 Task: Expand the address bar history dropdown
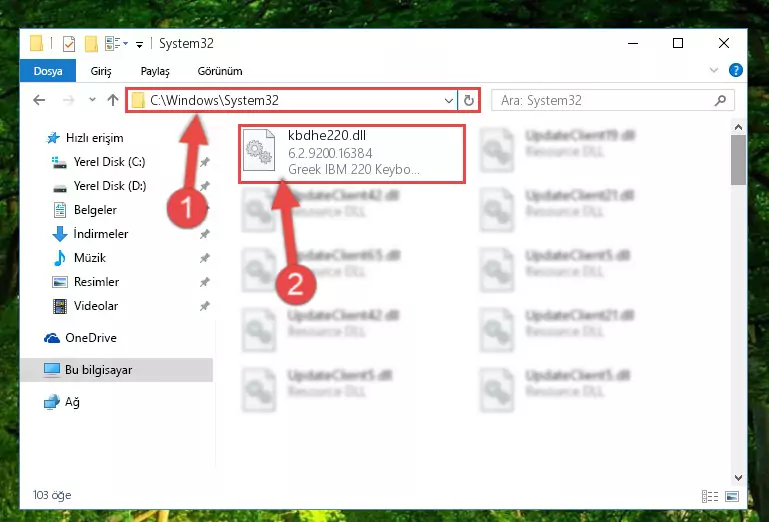click(x=448, y=101)
